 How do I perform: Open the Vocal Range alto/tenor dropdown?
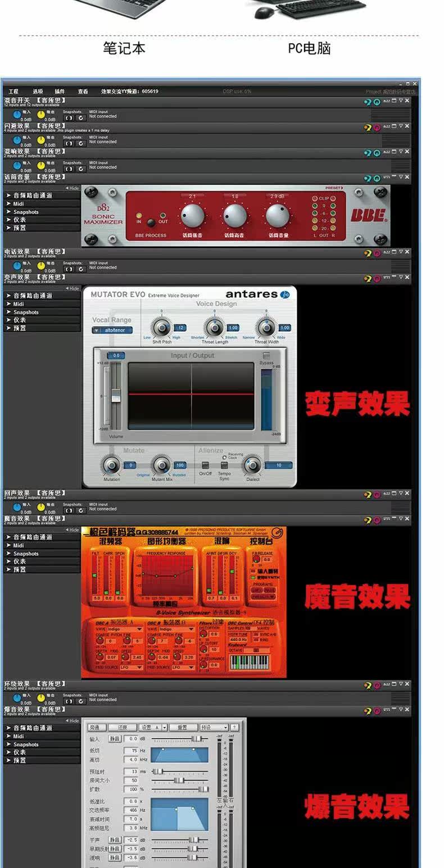[112, 330]
